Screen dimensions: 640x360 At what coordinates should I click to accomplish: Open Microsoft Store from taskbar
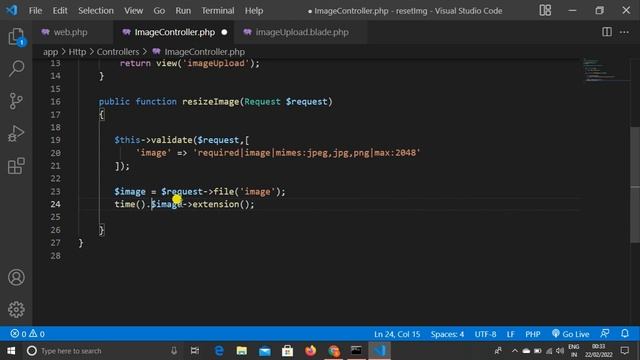point(287,351)
